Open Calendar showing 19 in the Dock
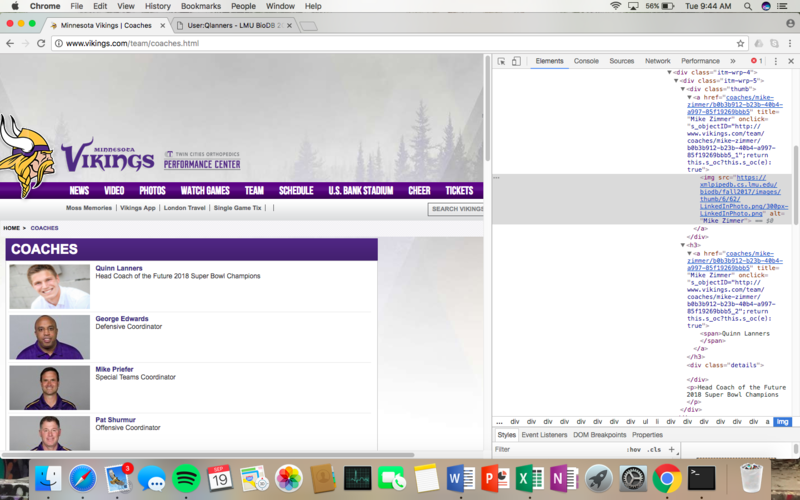Screen dimensions: 800x500 [x=220, y=479]
